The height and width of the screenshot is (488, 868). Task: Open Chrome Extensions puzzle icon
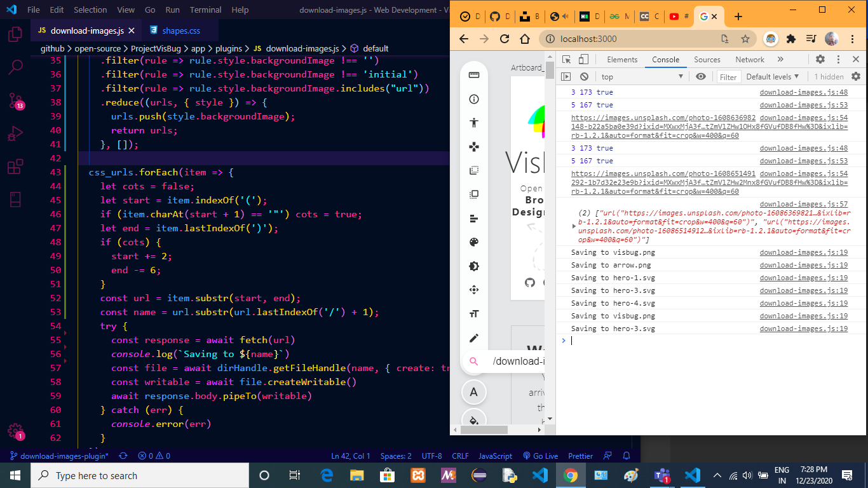pos(791,39)
